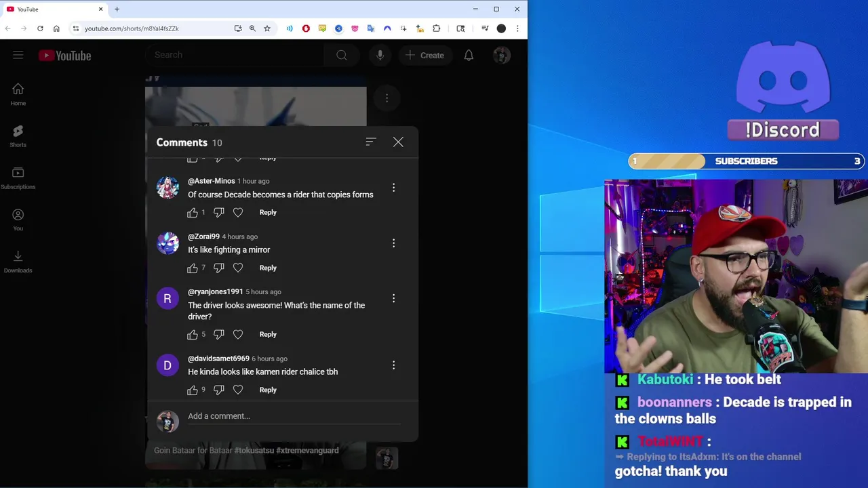Click the Add a comment field
868x488 pixels.
(x=294, y=416)
